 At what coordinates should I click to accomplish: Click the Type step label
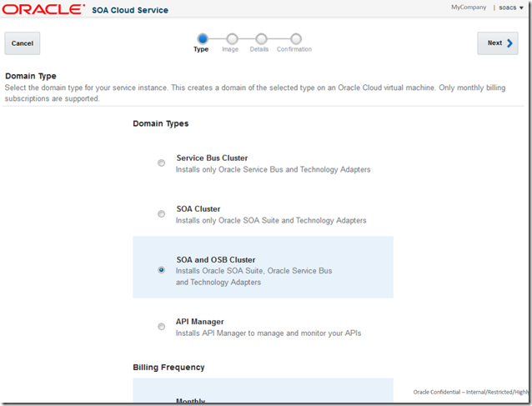coord(201,49)
